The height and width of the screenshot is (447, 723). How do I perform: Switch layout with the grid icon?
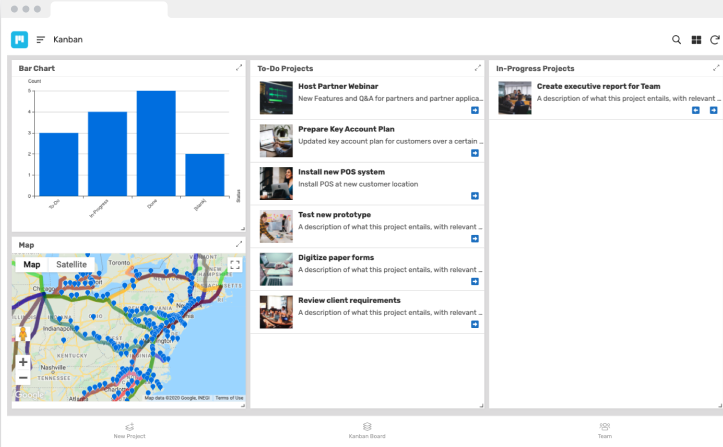[696, 40]
